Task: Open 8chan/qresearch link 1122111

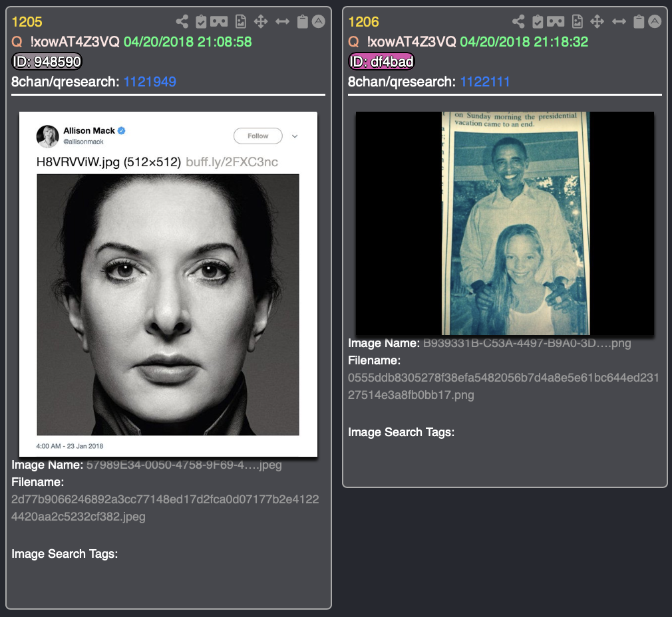Action: tap(485, 82)
